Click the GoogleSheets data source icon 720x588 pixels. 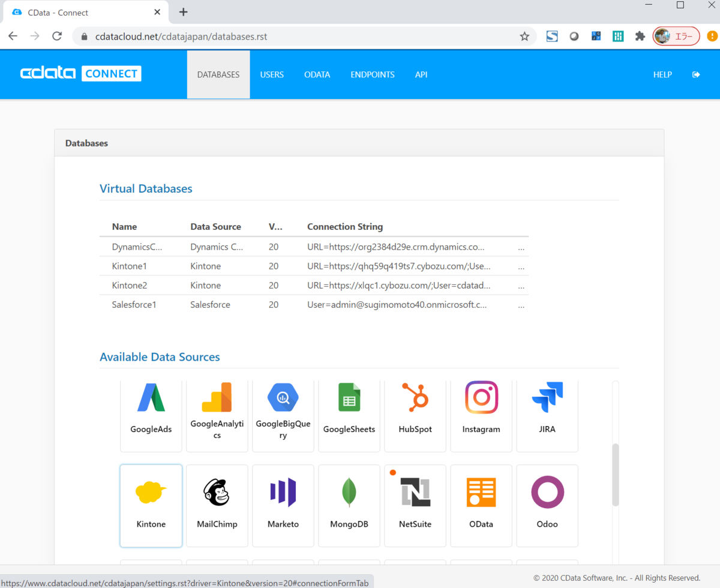click(349, 397)
